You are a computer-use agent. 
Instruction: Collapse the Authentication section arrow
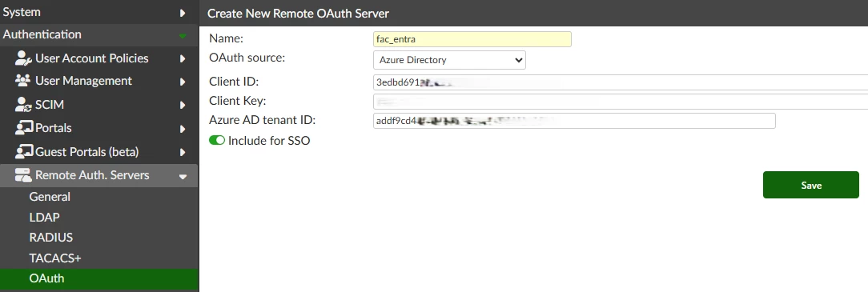click(183, 36)
